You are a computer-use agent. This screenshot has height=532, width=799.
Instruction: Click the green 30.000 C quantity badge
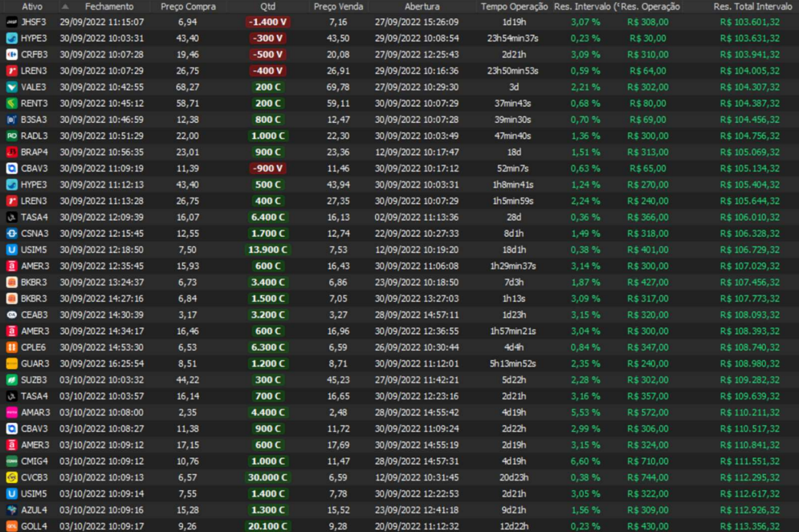pos(268,477)
